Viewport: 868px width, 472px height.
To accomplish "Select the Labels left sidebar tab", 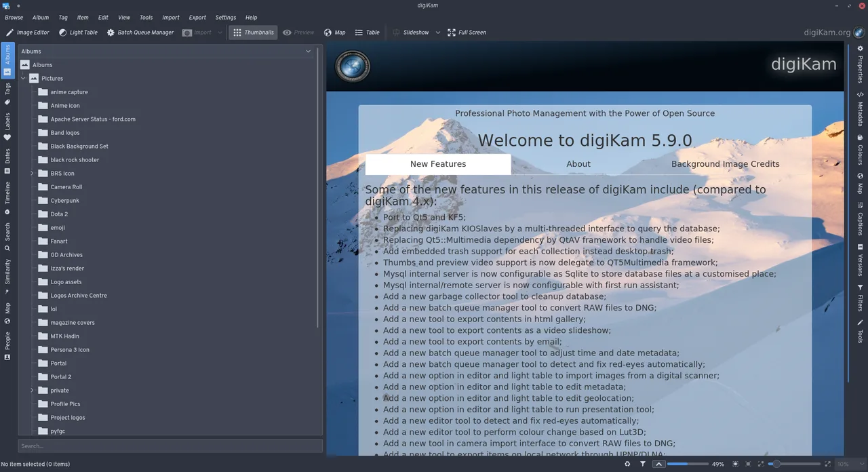I will (x=7, y=127).
